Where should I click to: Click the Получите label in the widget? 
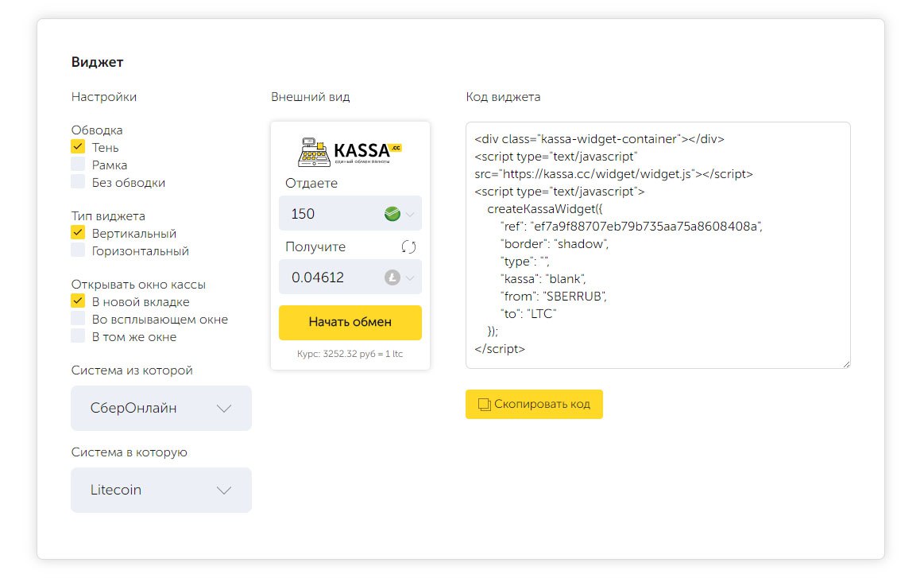click(315, 247)
